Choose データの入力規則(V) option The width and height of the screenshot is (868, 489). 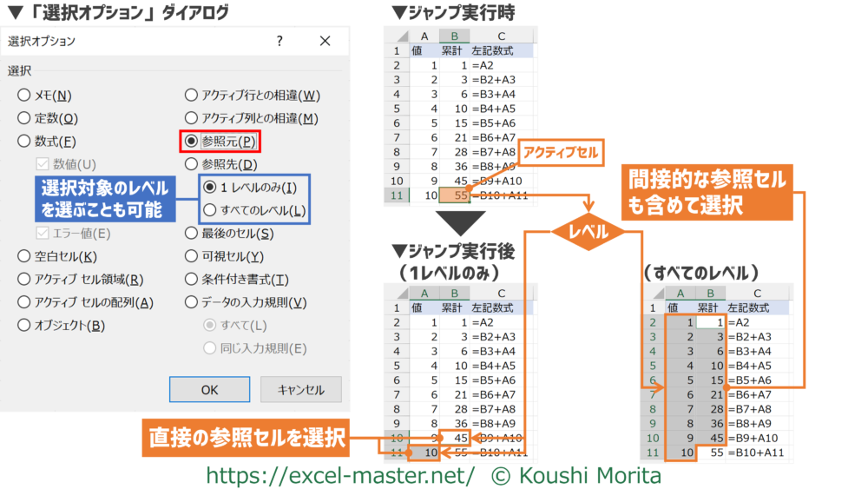click(191, 302)
